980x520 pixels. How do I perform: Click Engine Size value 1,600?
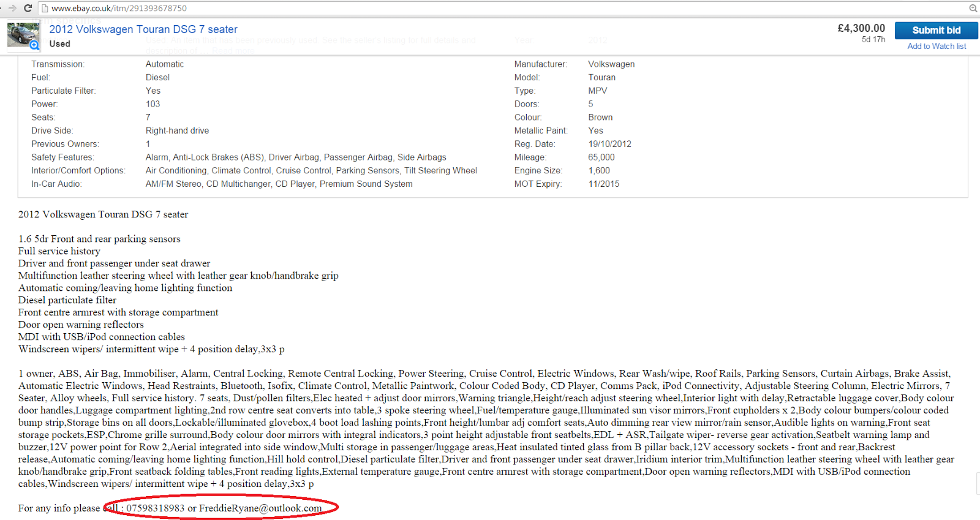pyautogui.click(x=599, y=171)
